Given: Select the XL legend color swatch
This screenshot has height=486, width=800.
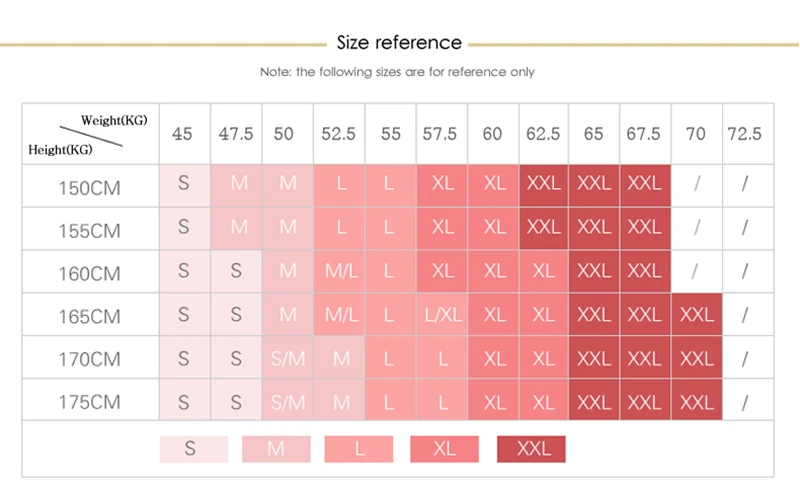Looking at the screenshot, I should [x=444, y=449].
